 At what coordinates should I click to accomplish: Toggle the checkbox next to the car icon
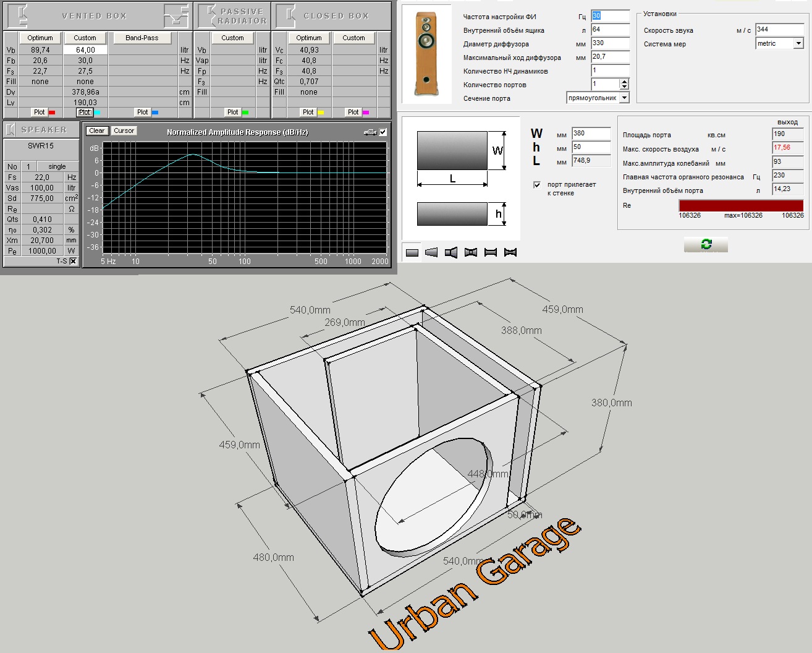[383, 132]
